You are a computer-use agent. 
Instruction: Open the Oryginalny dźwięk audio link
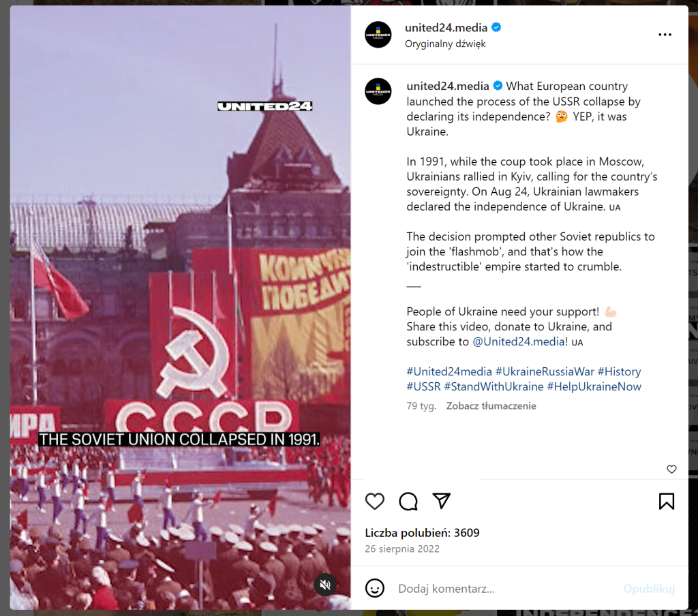(445, 44)
